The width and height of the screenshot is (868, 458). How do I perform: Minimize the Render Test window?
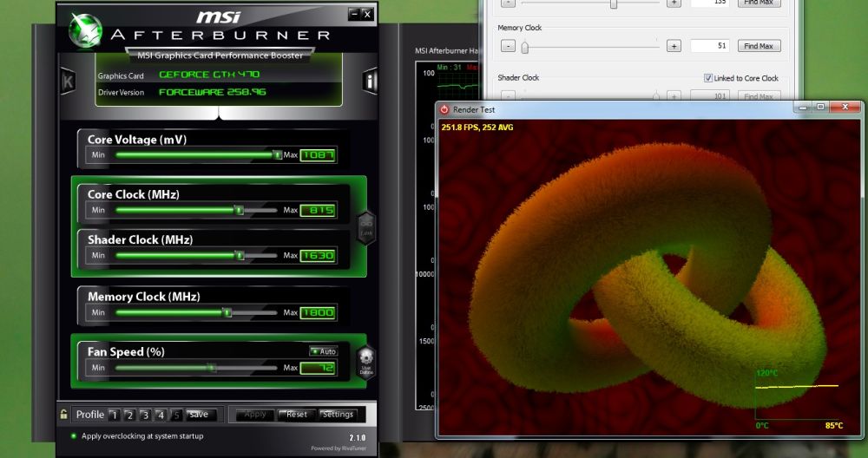pos(803,108)
